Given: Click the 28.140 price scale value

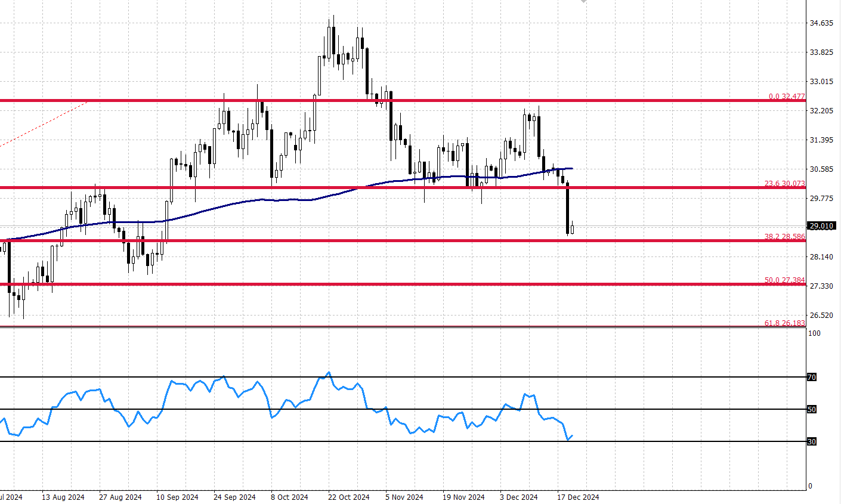Looking at the screenshot, I should (x=821, y=257).
